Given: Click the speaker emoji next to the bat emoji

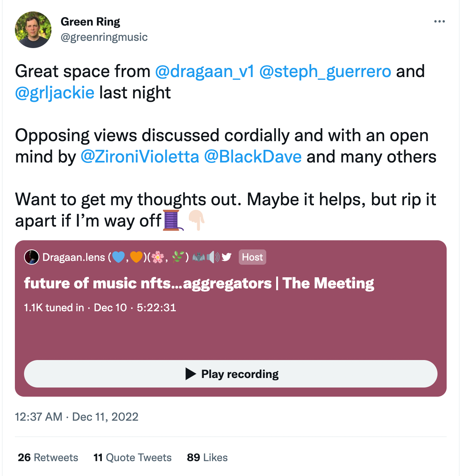Looking at the screenshot, I should pos(212,257).
